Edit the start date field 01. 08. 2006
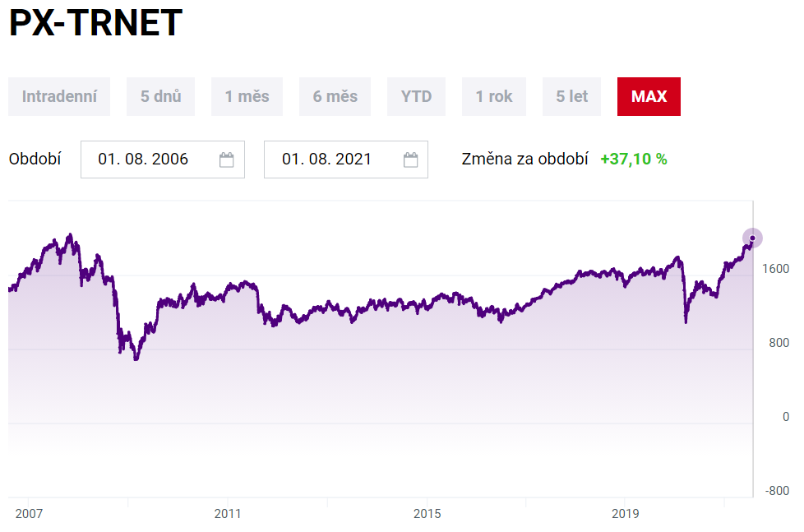Viewport: 804px width, 532px height. pyautogui.click(x=144, y=160)
